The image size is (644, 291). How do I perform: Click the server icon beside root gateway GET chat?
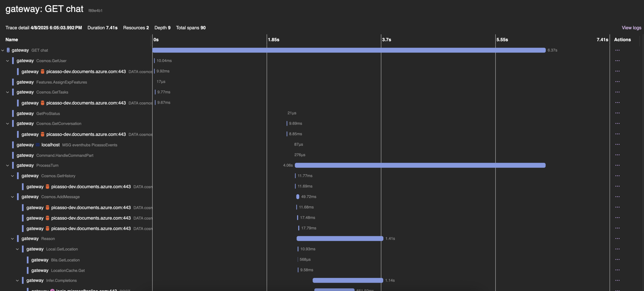click(8, 50)
